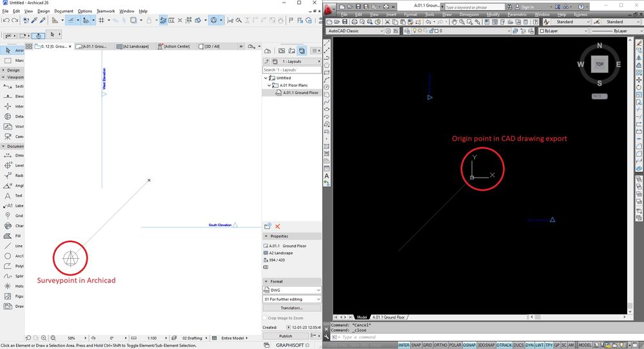The width and height of the screenshot is (644, 349).
Task: Enable Crop Image to Zoom checkbox
Action: tap(265, 318)
